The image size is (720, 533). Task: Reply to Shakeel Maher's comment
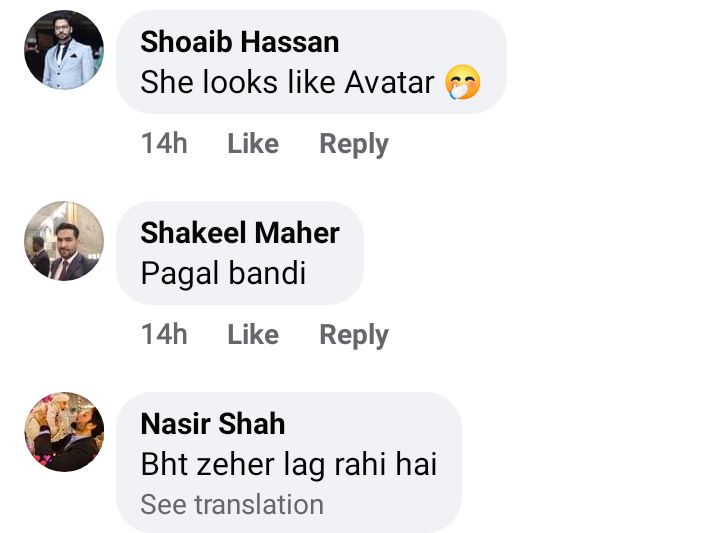(354, 335)
